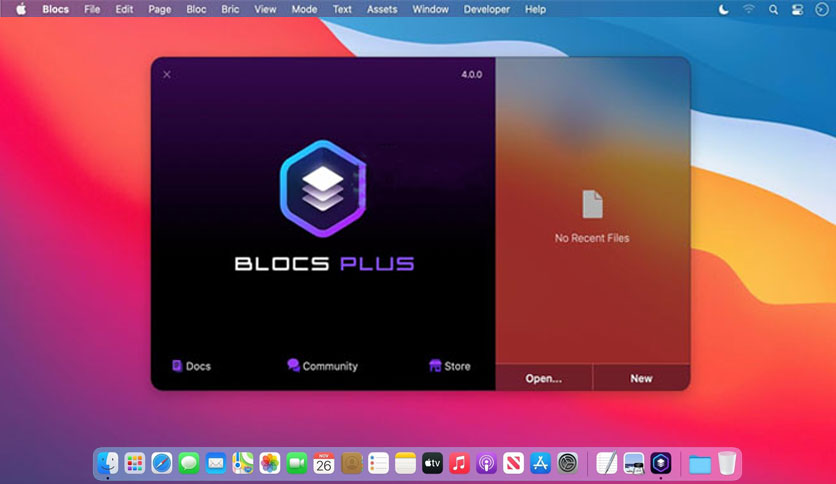Open the Mode menu
This screenshot has width=836, height=484.
(x=304, y=9)
